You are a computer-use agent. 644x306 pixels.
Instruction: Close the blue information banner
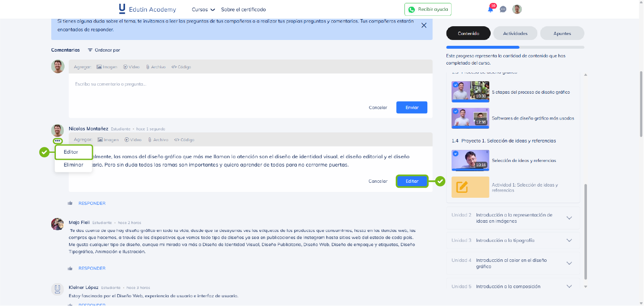point(424,25)
